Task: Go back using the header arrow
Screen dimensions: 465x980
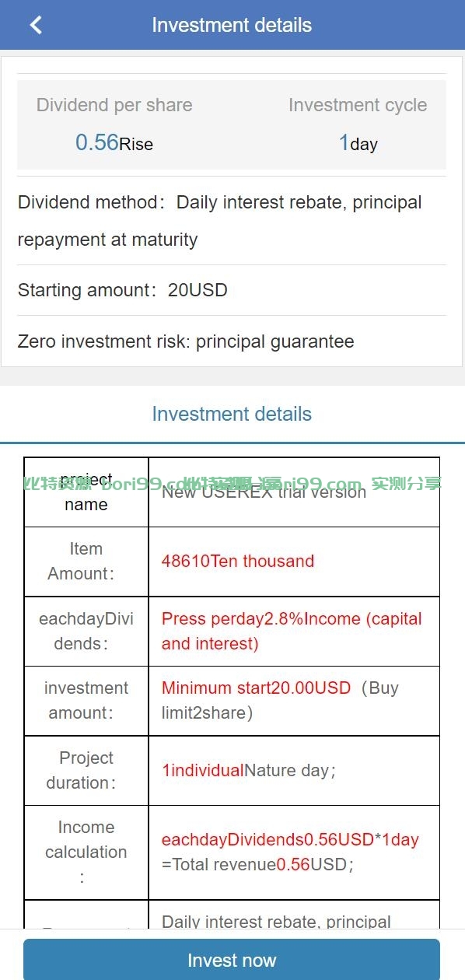Action: (x=36, y=25)
